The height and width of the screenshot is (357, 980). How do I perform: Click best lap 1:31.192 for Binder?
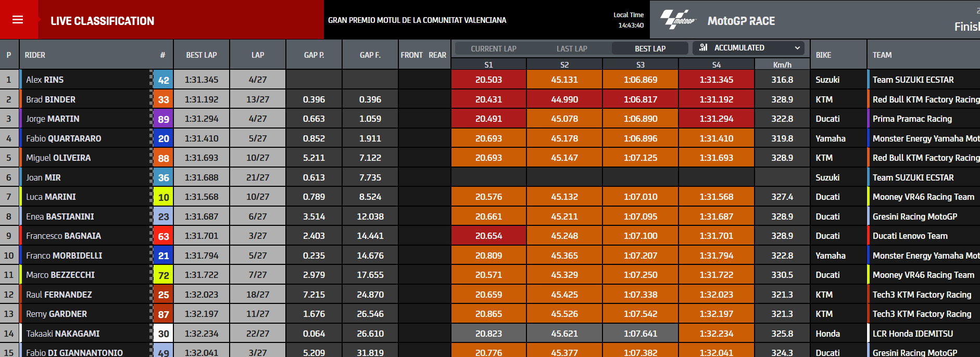(202, 99)
